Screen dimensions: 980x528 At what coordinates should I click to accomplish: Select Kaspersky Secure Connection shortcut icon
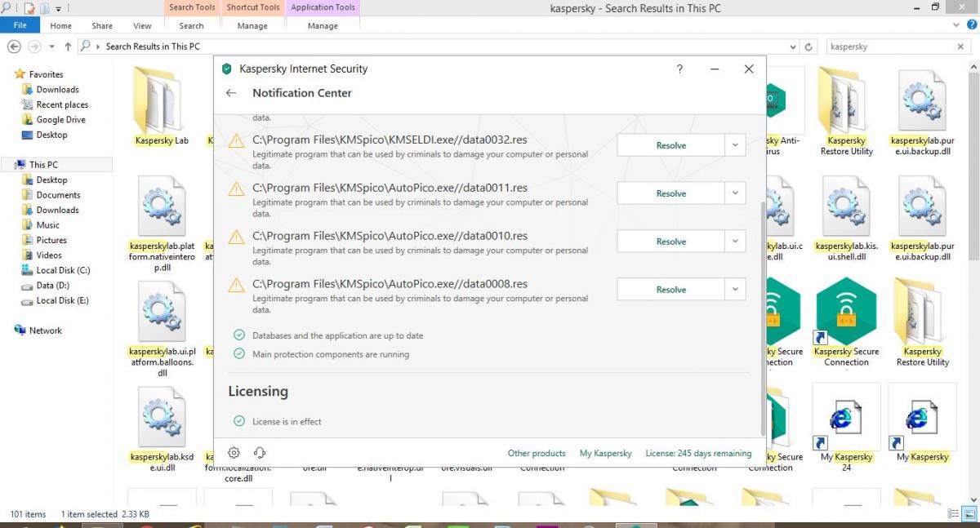click(x=846, y=312)
